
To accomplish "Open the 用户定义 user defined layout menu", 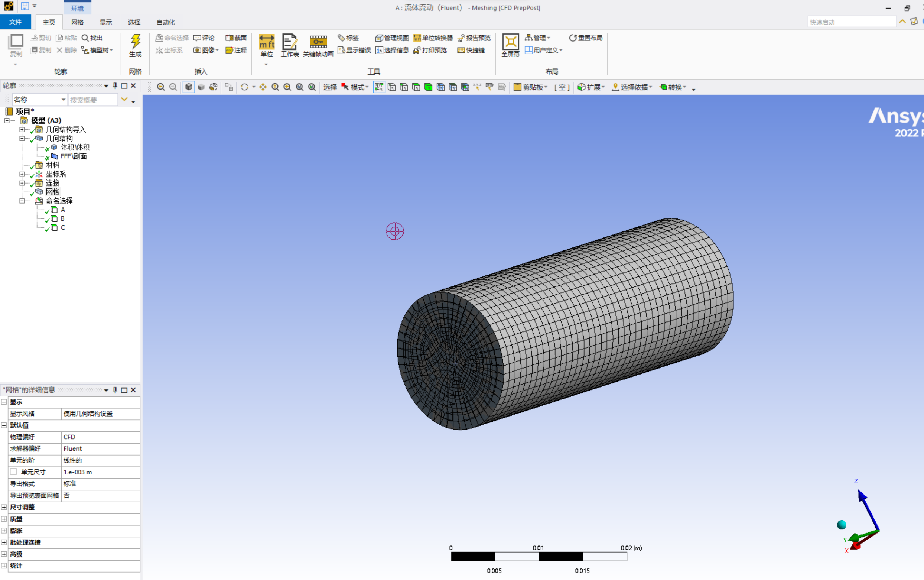I will (544, 50).
